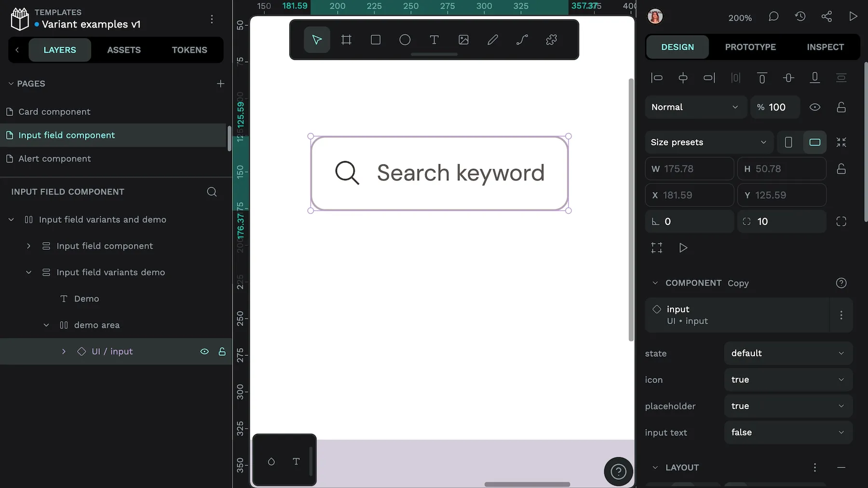Open the comments panel
This screenshot has width=868, height=488.
[x=773, y=16]
